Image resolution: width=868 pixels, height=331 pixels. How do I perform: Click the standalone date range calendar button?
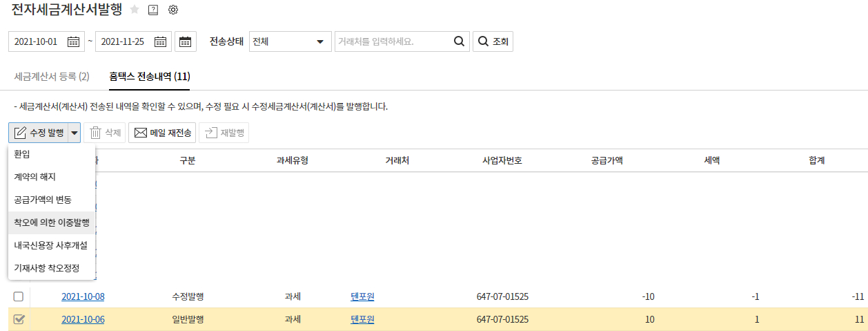point(185,41)
